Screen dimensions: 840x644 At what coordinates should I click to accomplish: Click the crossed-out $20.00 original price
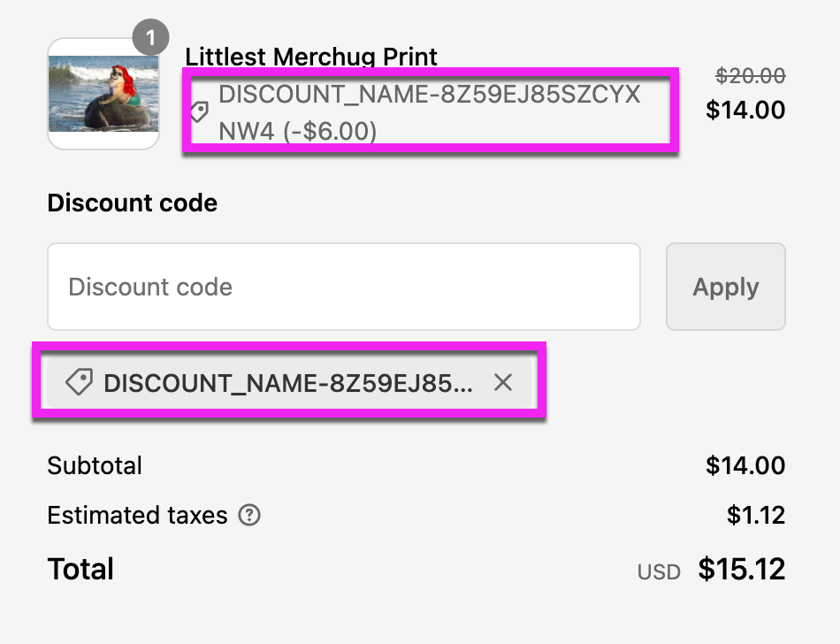(x=750, y=76)
